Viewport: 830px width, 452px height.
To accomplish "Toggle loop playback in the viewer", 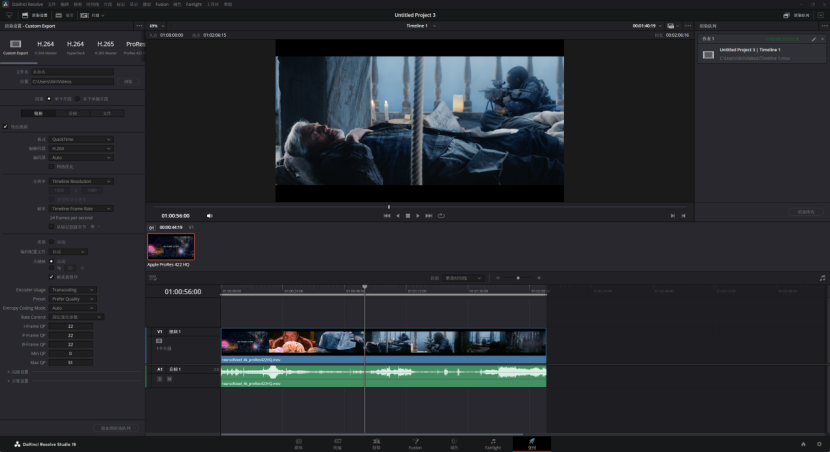I will (x=441, y=215).
